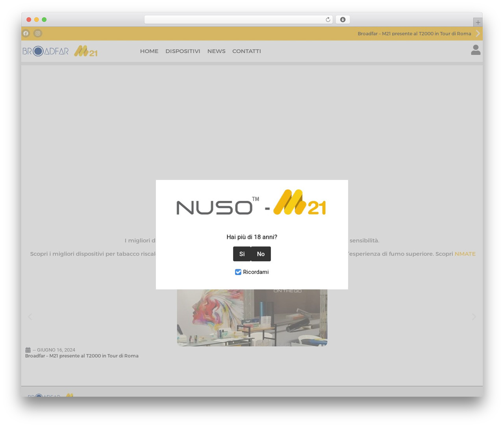Image resolution: width=504 pixels, height=427 pixels.
Task: Click the browser reload icon
Action: coord(328,20)
